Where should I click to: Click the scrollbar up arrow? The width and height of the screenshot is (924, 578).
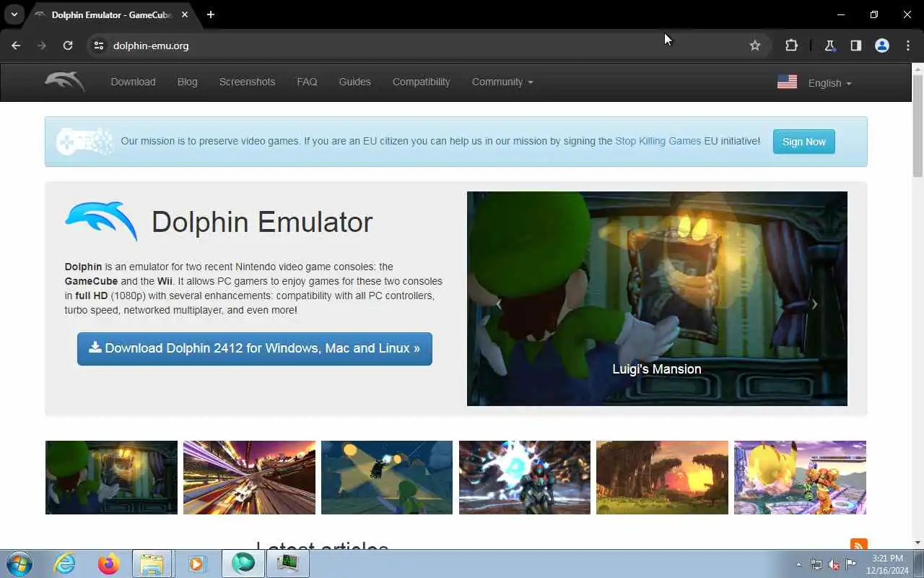918,69
